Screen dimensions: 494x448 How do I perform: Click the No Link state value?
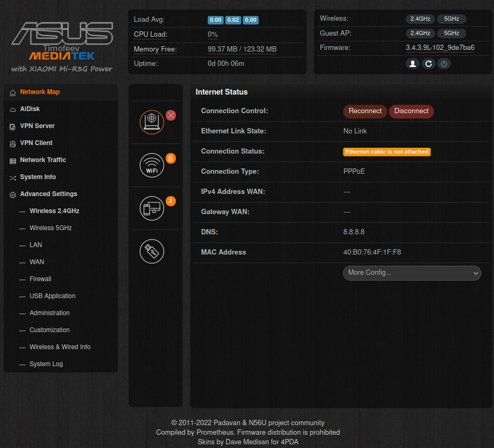[x=355, y=131]
